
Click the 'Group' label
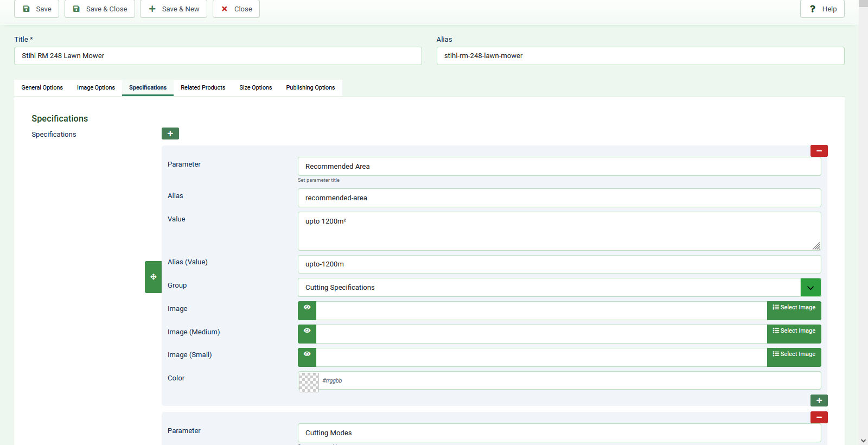pos(177,285)
